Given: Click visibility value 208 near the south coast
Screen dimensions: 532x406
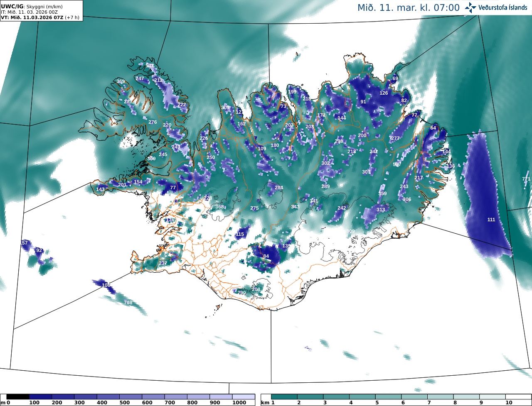Looking at the screenshot, I should tap(256, 289).
